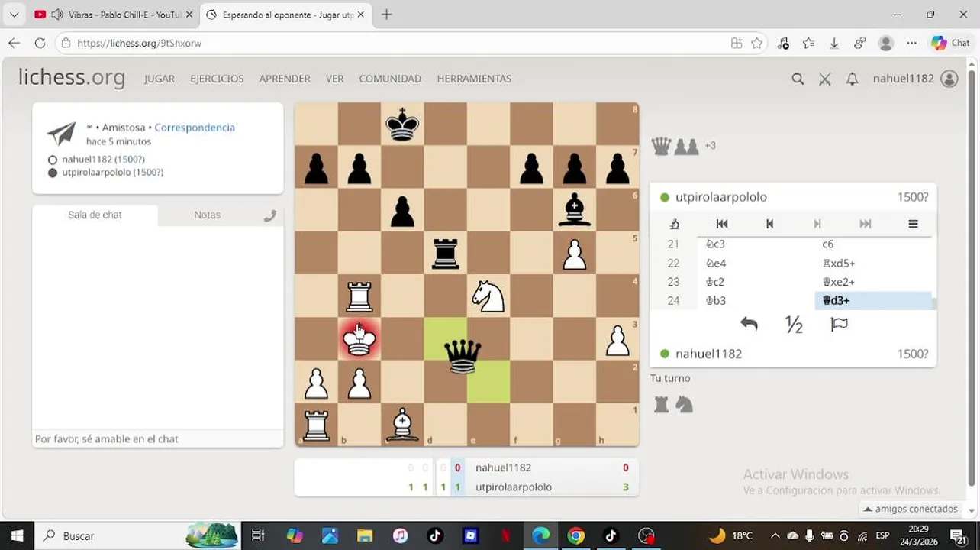Open the APRENDER menu
The width and height of the screenshot is (980, 550).
click(x=285, y=79)
